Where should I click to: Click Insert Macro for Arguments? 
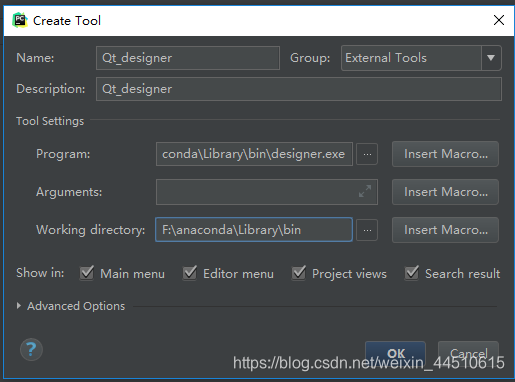click(x=445, y=192)
